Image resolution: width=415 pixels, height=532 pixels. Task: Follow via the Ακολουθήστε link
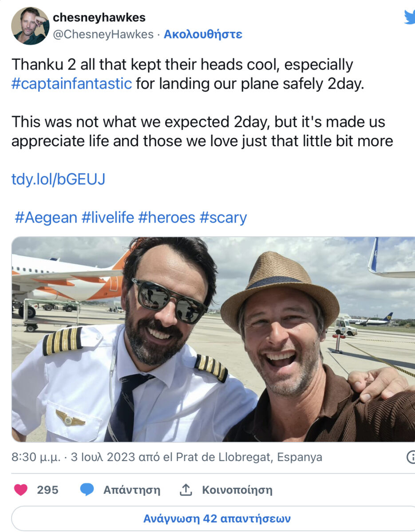tap(203, 34)
